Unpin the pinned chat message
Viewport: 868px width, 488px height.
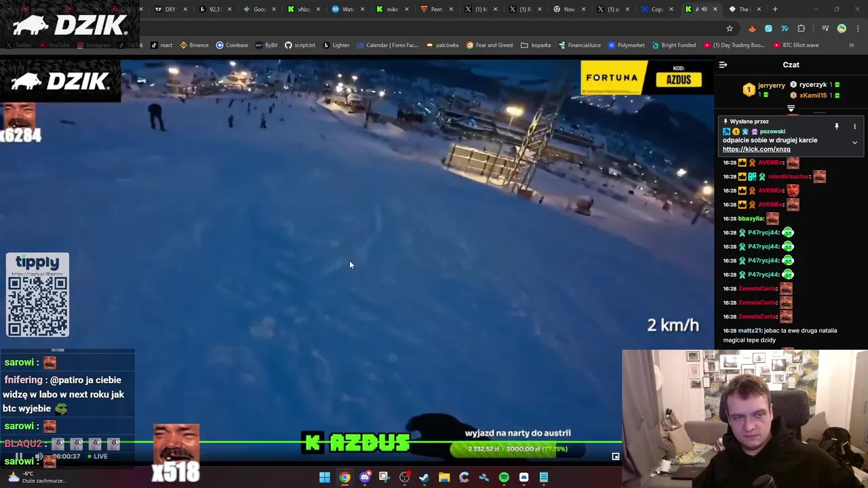point(837,127)
